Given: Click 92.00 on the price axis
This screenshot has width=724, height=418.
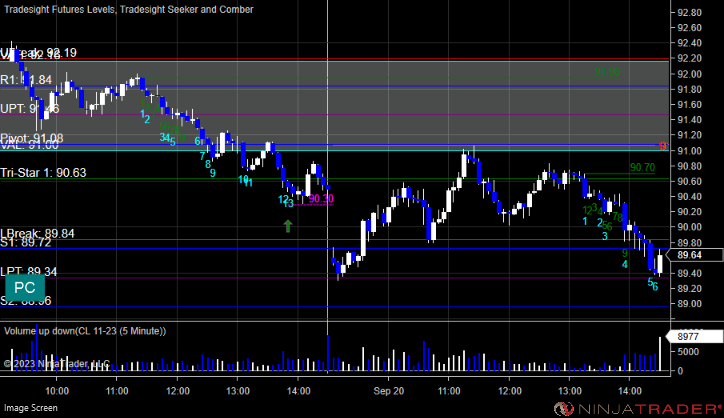Looking at the screenshot, I should pyautogui.click(x=689, y=74).
